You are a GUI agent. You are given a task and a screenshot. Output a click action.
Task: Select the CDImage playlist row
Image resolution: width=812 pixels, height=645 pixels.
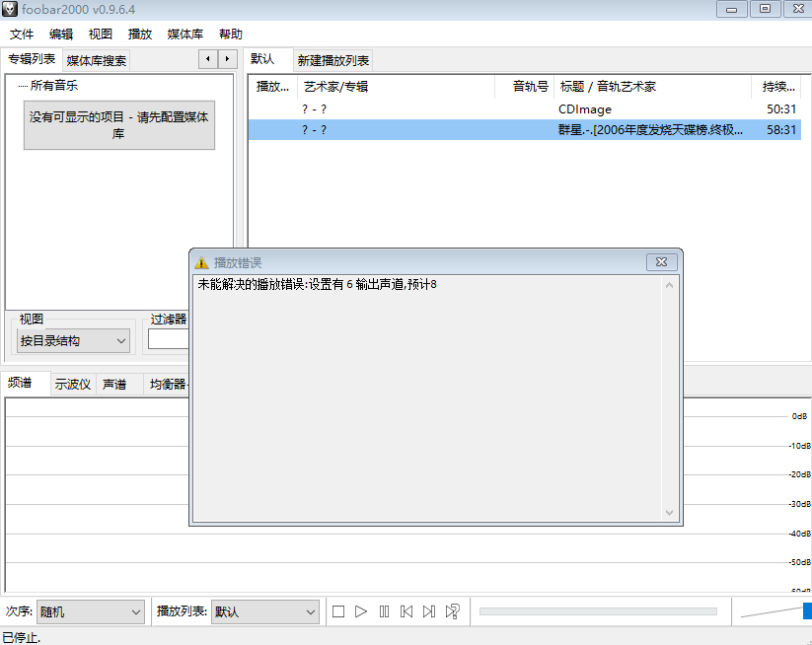(525, 109)
